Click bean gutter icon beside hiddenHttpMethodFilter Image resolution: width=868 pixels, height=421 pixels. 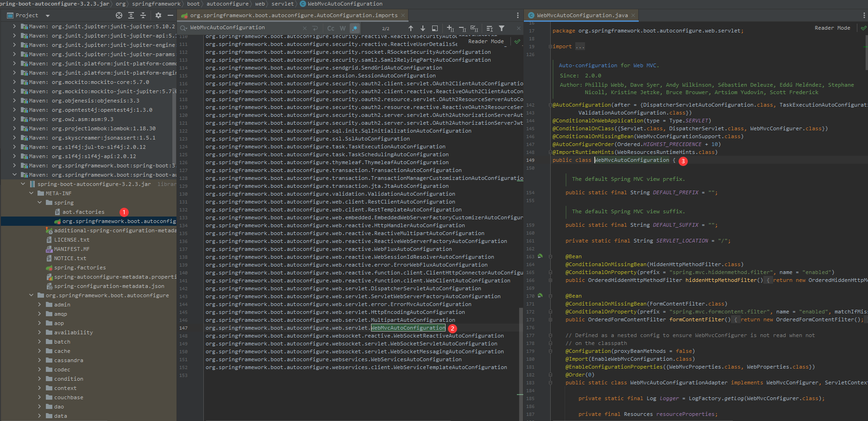pyautogui.click(x=540, y=256)
